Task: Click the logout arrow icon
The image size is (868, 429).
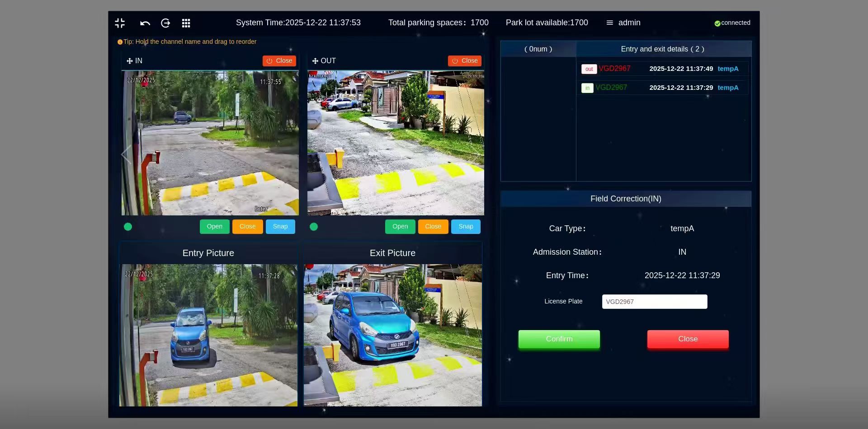Action: [x=165, y=23]
